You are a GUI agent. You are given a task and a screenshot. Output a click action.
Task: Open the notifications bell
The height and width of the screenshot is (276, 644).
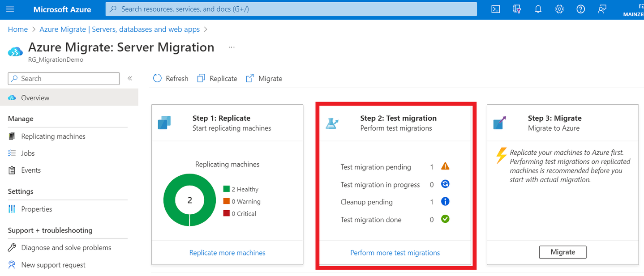coord(538,9)
